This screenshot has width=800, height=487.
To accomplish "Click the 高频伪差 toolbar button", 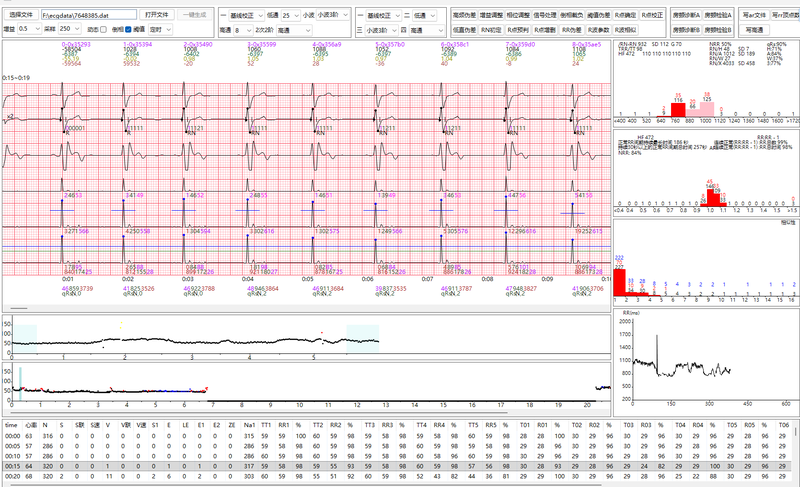I will coord(465,16).
